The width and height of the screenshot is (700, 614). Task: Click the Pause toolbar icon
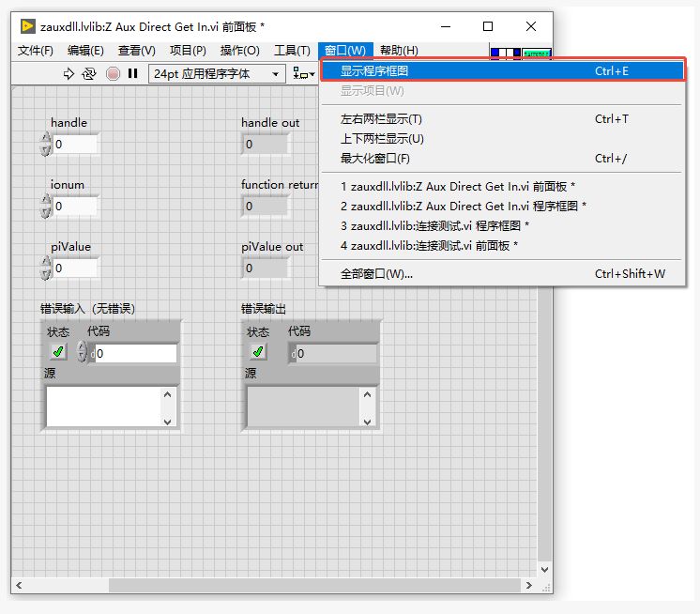(x=133, y=74)
